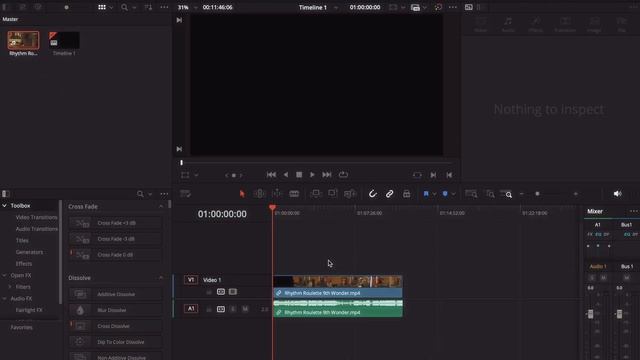Image resolution: width=640 pixels, height=360 pixels.
Task: Toggle Position Lock icon
Action: tap(407, 194)
